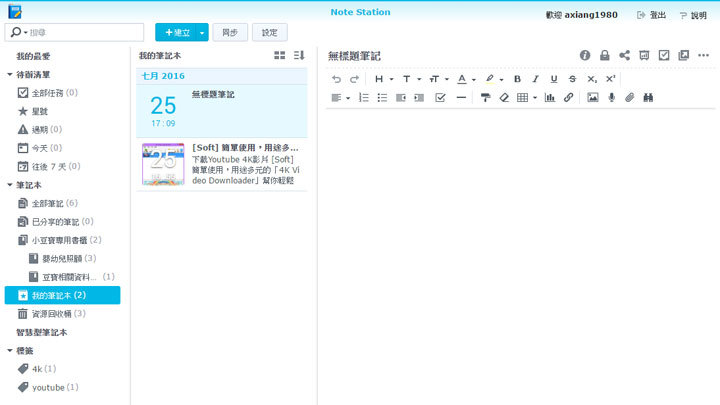Expand the dropdown arrow beside 建立
Image resolution: width=720 pixels, height=405 pixels.
(x=202, y=32)
